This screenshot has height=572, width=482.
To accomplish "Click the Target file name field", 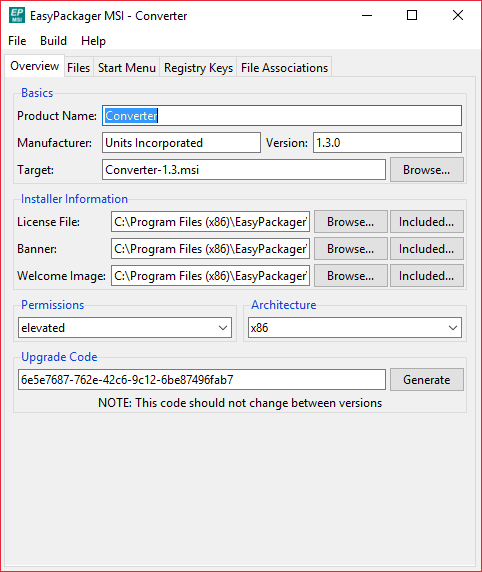I will [244, 170].
